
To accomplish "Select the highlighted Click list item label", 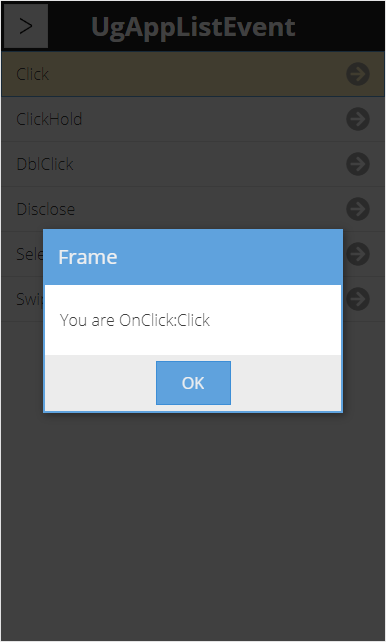I will [x=32, y=74].
